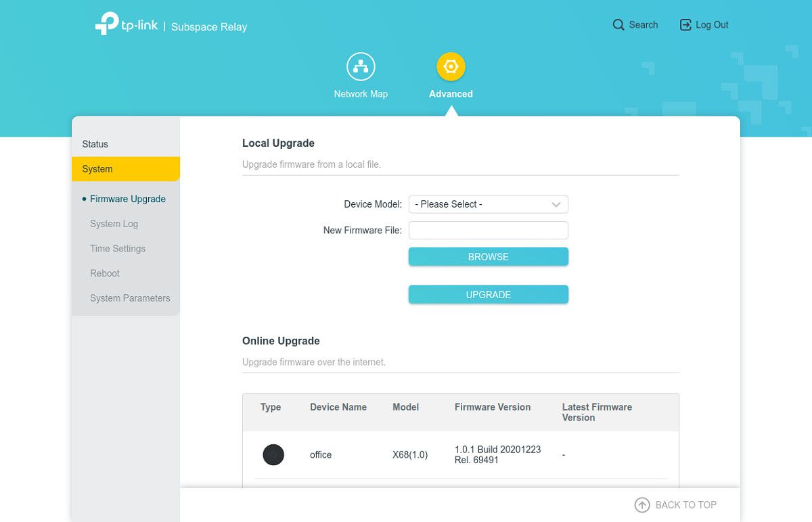Click the Search magnifier icon

click(x=618, y=25)
